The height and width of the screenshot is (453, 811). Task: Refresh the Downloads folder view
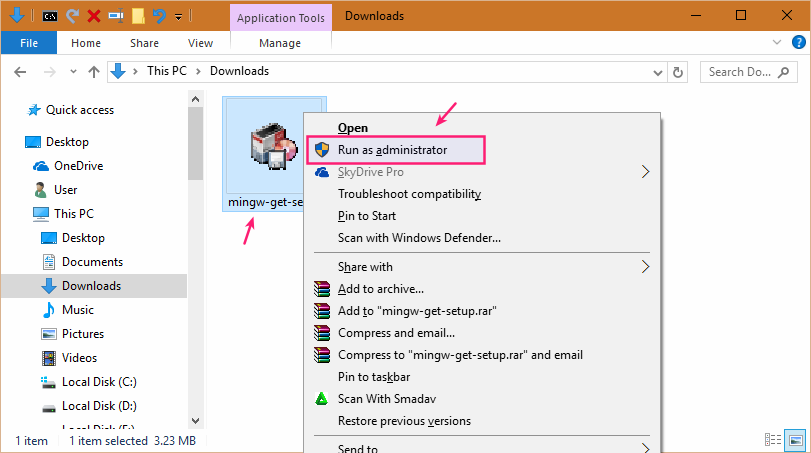tap(679, 72)
